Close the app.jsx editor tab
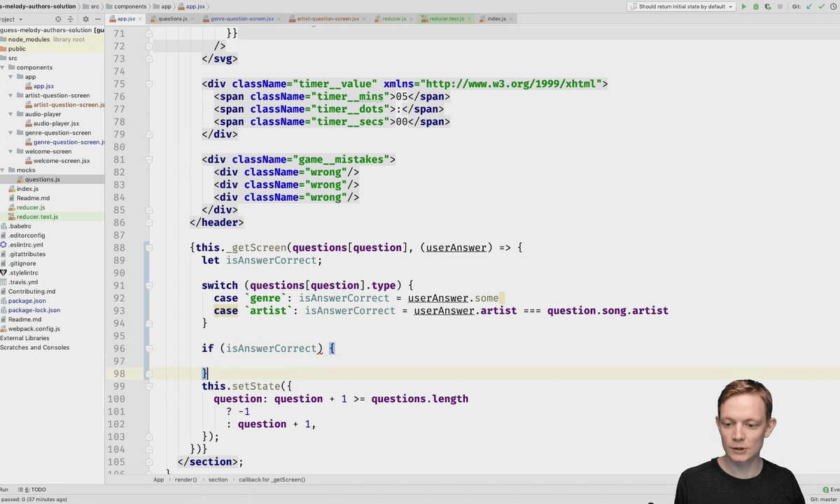840x504 pixels. pos(141,19)
